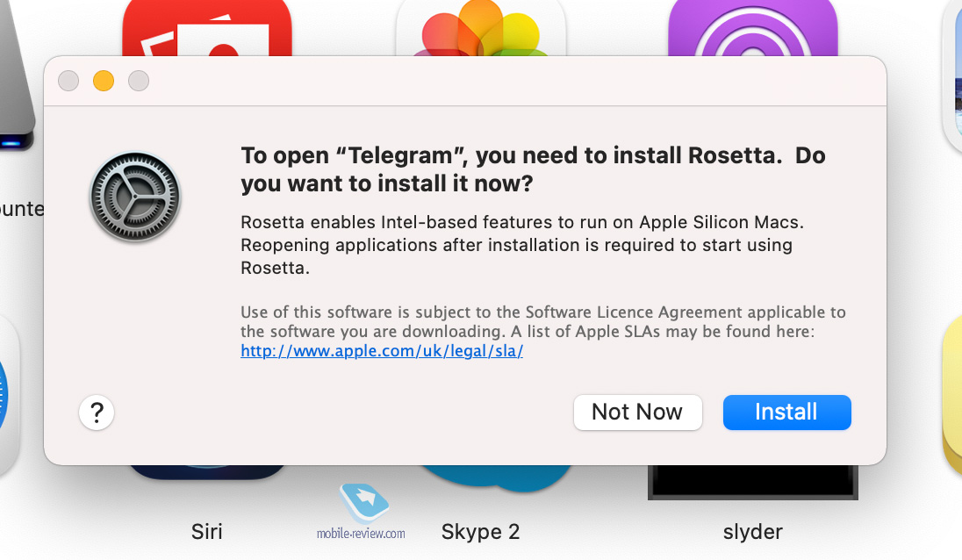The height and width of the screenshot is (560, 962).
Task: Click the "Rosetta enables Intel-based features" description
Action: (x=522, y=245)
